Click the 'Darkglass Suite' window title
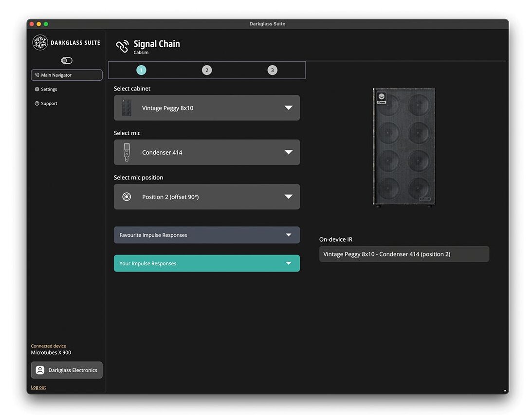This screenshot has width=532, height=415. (x=267, y=24)
